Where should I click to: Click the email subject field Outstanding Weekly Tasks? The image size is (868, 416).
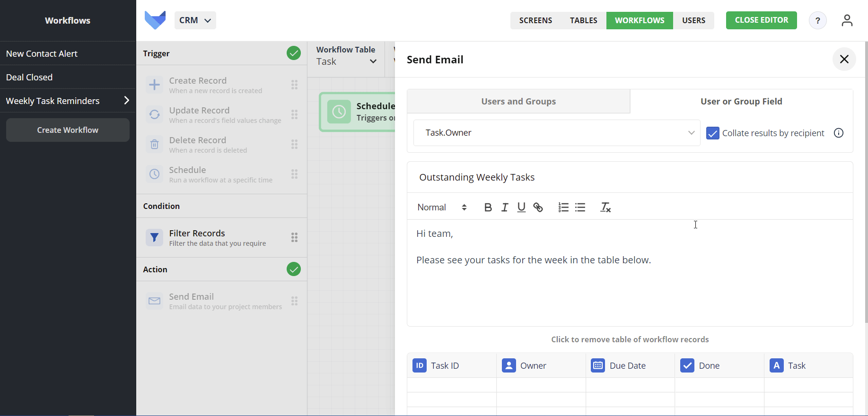(630, 177)
